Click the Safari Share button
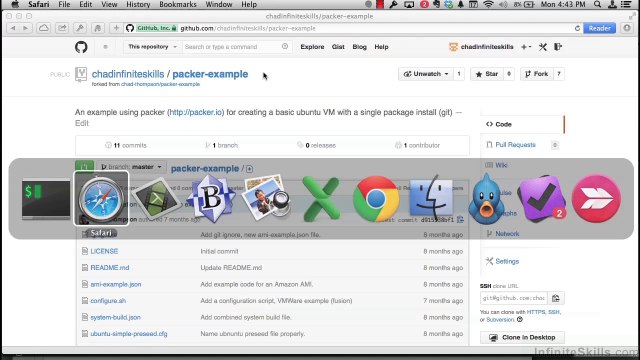This screenshot has height=360, width=640. coord(62,28)
